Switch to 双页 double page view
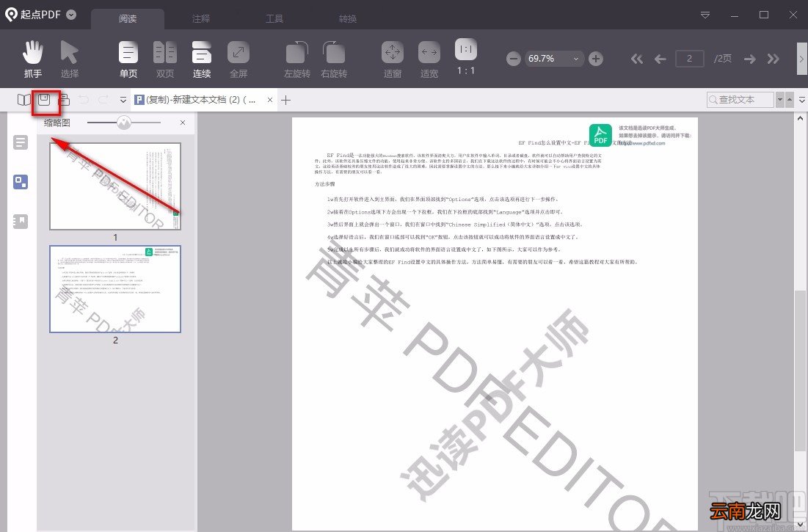This screenshot has width=808, height=532. [165, 59]
